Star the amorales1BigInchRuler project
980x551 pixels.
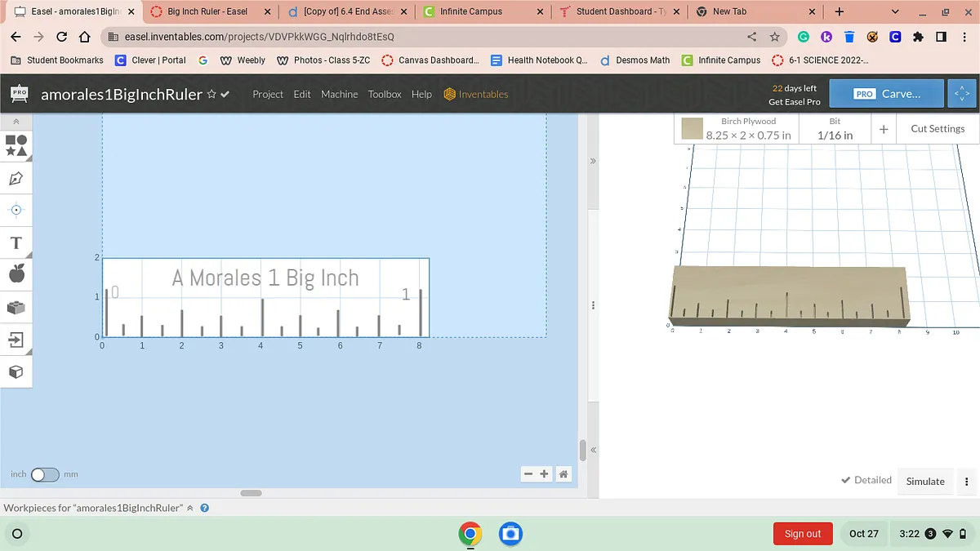point(212,95)
